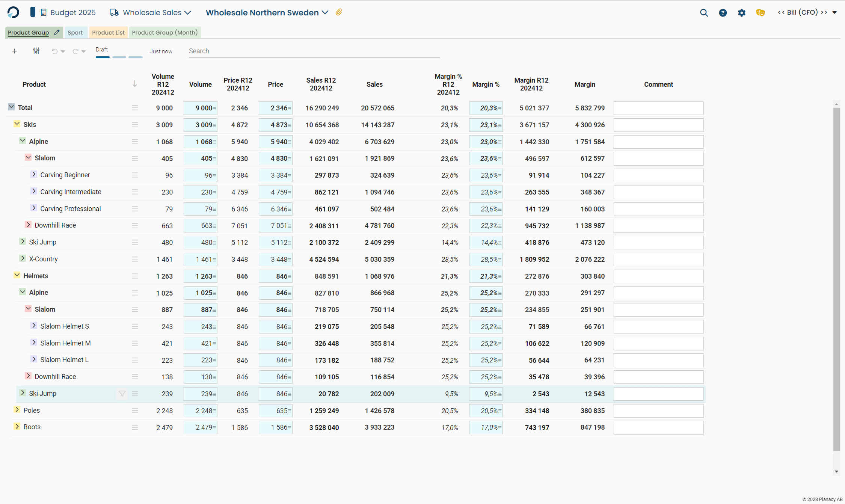Switch to Product Group (Month) tab
This screenshot has height=504, width=845.
(164, 33)
